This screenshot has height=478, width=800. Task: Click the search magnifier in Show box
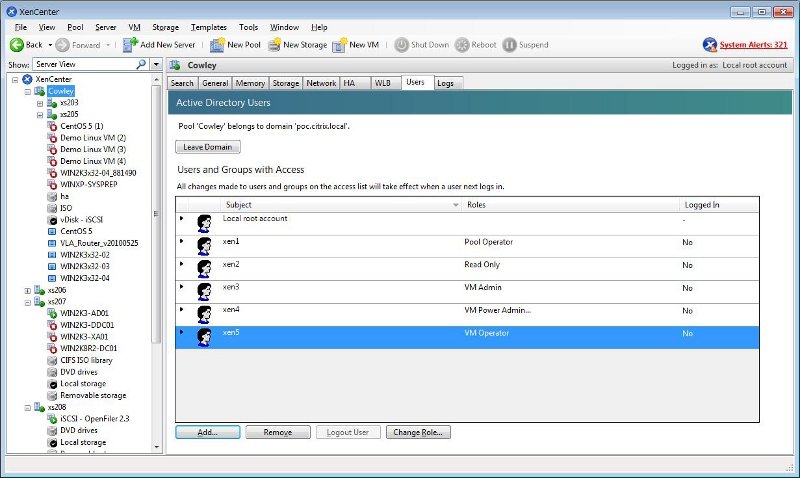coord(141,64)
